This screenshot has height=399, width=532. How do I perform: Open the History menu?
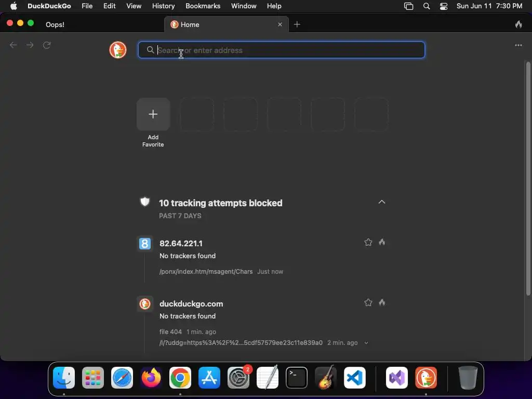pos(163,6)
